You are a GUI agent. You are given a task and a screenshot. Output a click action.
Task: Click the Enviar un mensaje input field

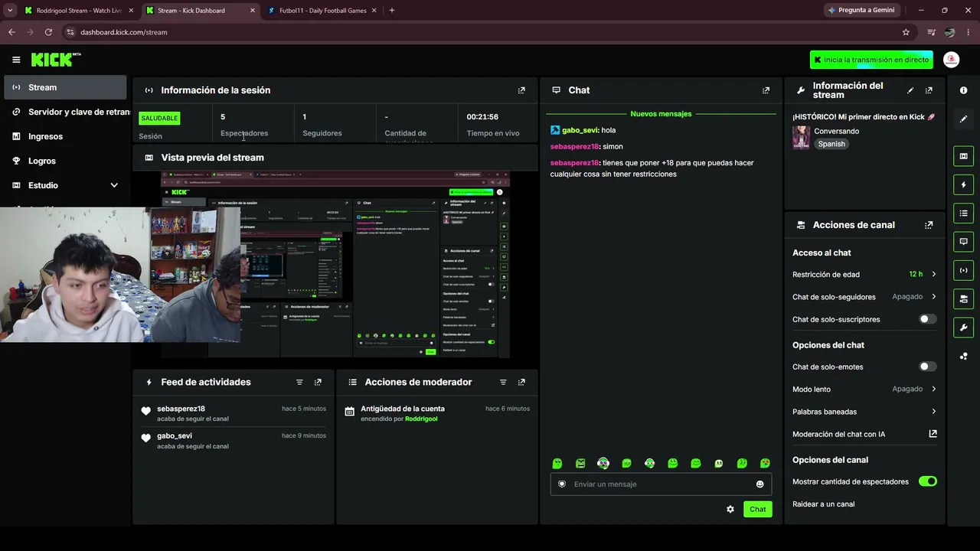coord(661,484)
